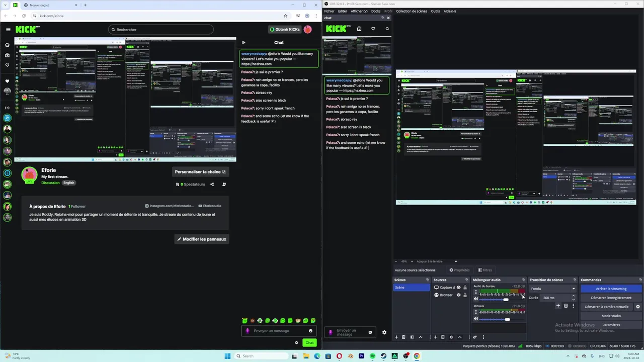Delete the selected scene in OBS
644x362 pixels.
click(x=404, y=337)
